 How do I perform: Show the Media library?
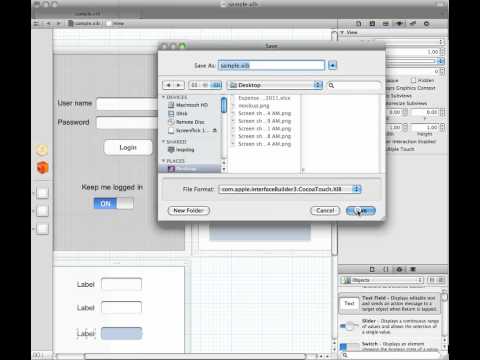click(x=413, y=269)
